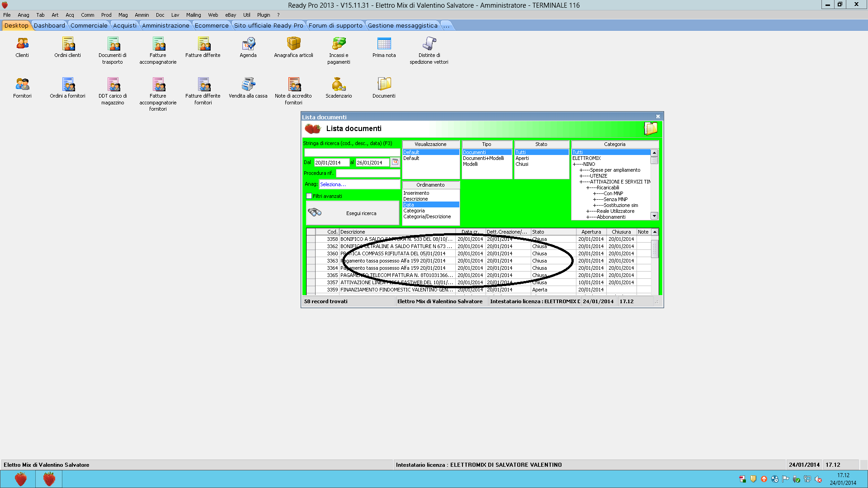
Task: Open Anagrafica articoli icon
Action: click(x=293, y=47)
